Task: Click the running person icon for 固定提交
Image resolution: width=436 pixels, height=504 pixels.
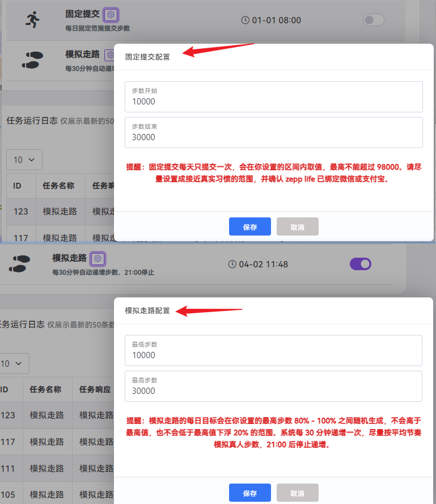Action: coord(32,20)
